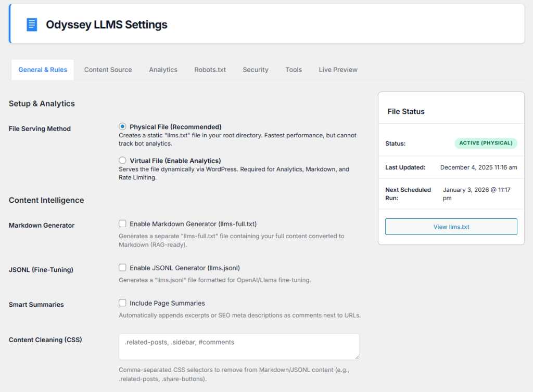The image size is (533, 392).
Task: Click the ACTIVE (PHYSICAL) status badge
Action: [486, 143]
